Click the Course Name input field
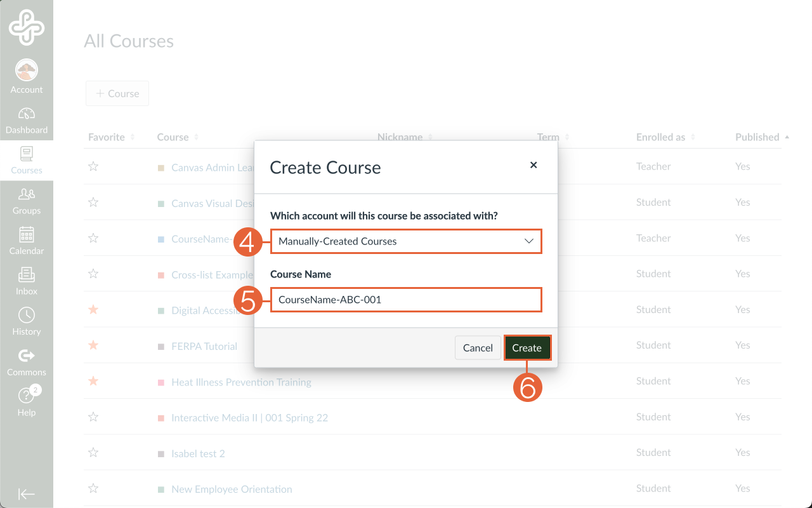 [x=406, y=300]
